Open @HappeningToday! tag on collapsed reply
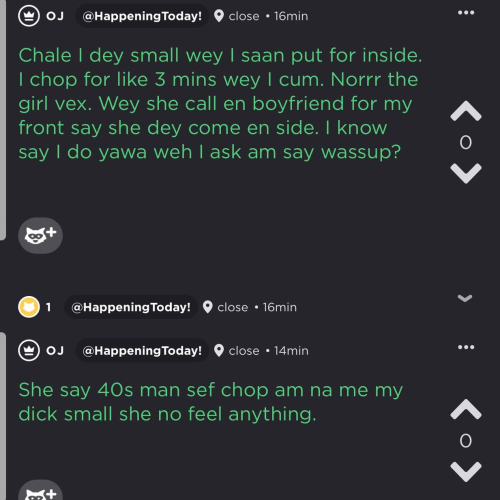Screen dimensions: 500x500 pos(131,307)
